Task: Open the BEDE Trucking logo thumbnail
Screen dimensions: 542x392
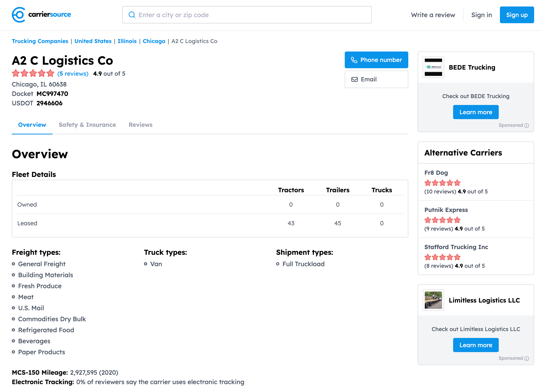Action: pos(433,67)
